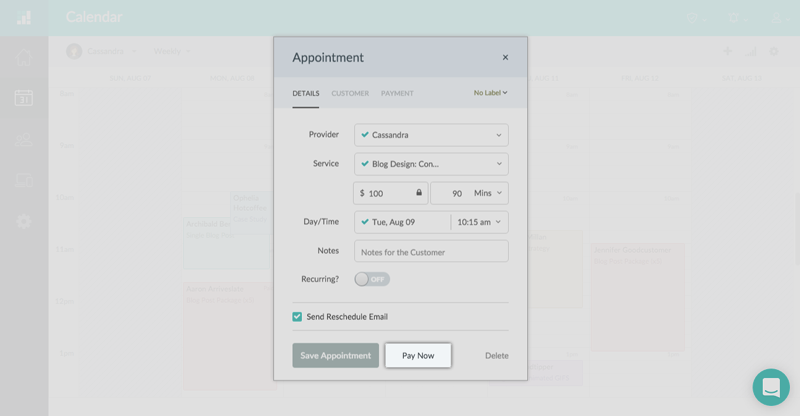Viewport: 800px width, 416px height.
Task: Toggle the Recurring switch on
Action: point(372,279)
